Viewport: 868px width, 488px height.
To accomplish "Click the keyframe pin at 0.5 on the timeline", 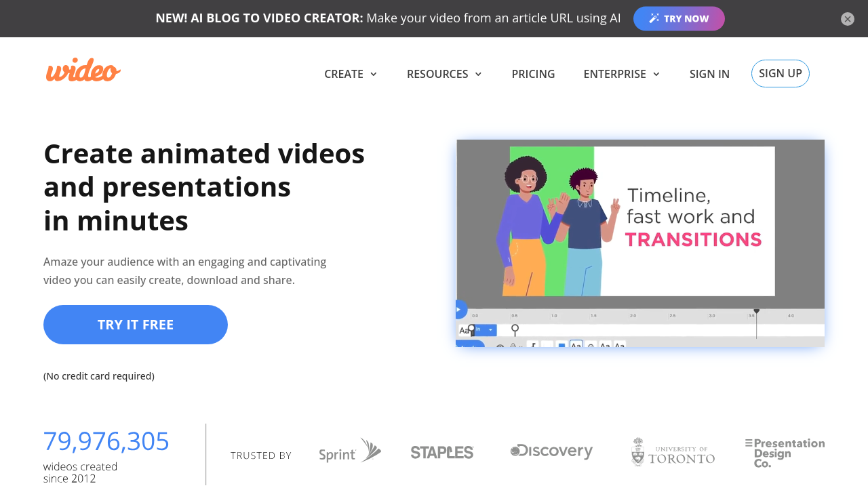I will 515,329.
